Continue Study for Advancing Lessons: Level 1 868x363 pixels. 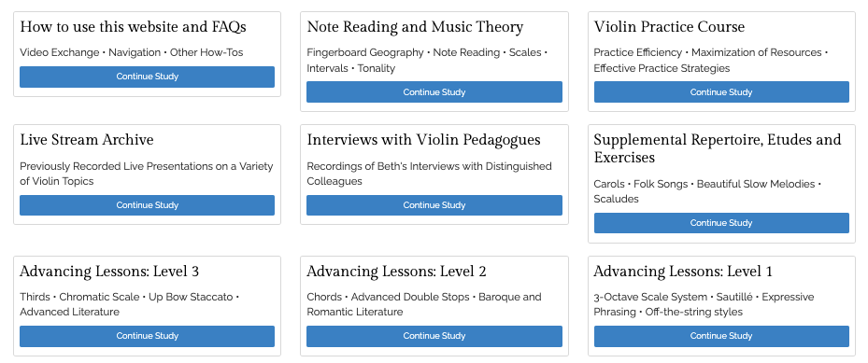[721, 336]
